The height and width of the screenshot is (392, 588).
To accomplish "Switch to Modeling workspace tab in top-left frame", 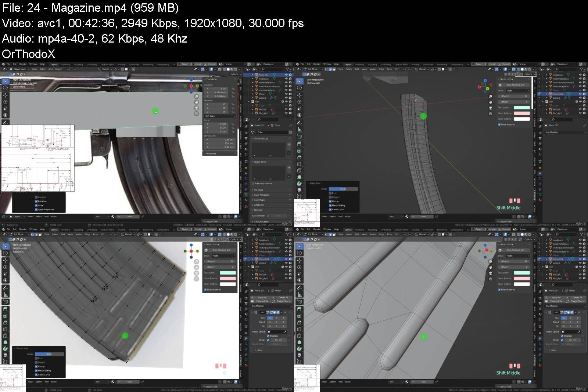I will pyautogui.click(x=66, y=65).
